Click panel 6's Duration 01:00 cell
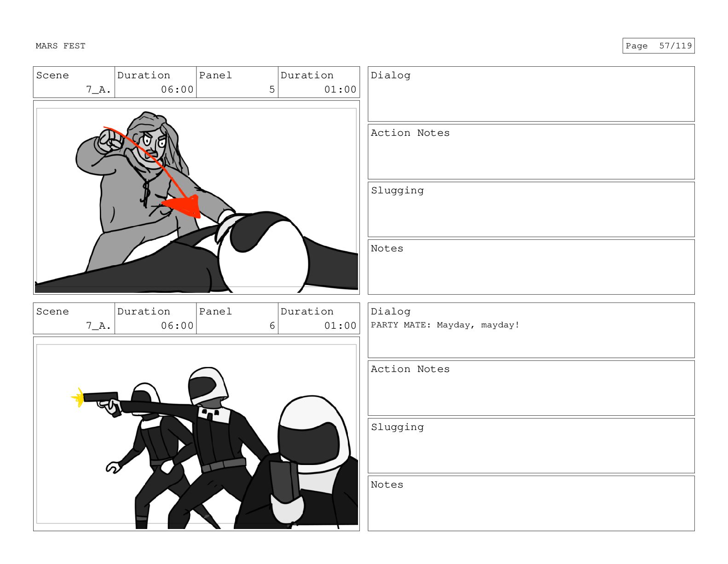The image size is (728, 564). 319,319
